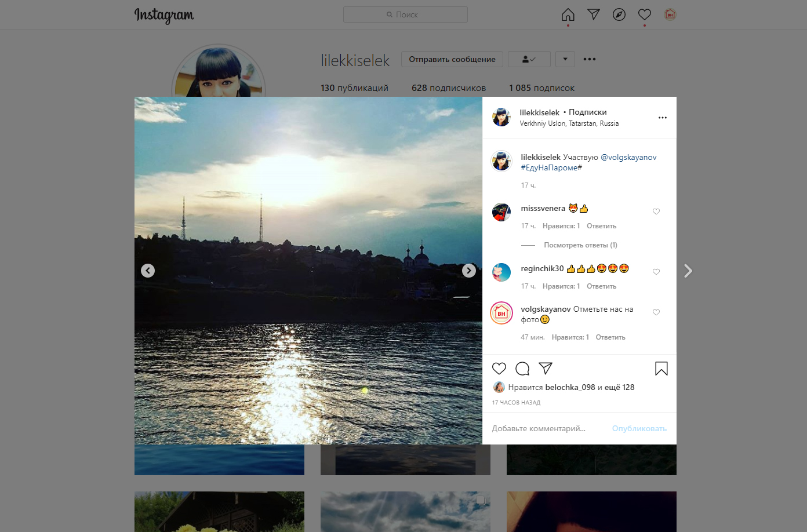Reply to reginchik30's comment
807x532 pixels.
pos(601,286)
